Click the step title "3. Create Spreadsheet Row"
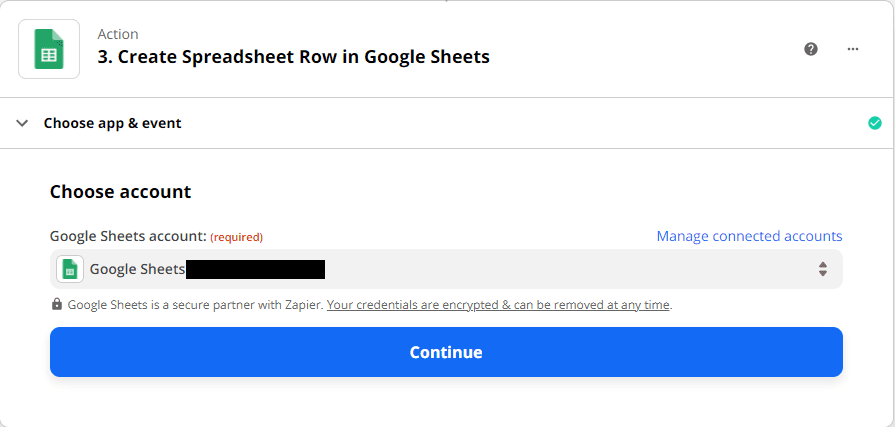Screen dimensions: 895x427 pos(293,56)
